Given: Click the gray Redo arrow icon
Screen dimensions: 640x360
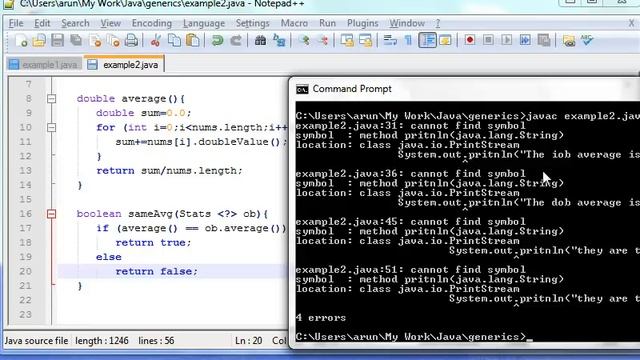Looking at the screenshot, I should pos(236,40).
